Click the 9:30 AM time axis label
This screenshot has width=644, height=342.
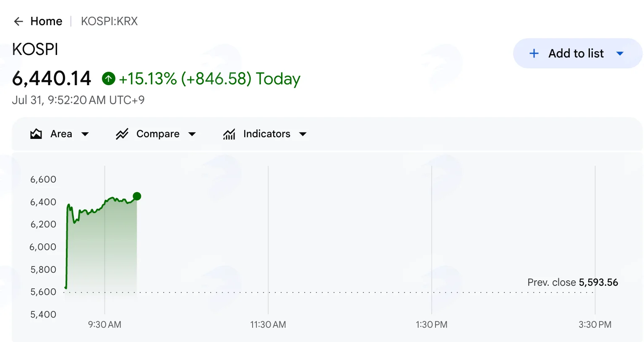[104, 324]
